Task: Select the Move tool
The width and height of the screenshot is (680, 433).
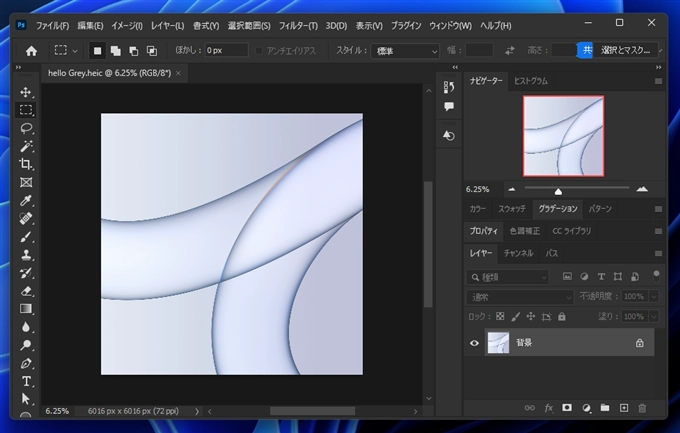Action: tap(26, 92)
